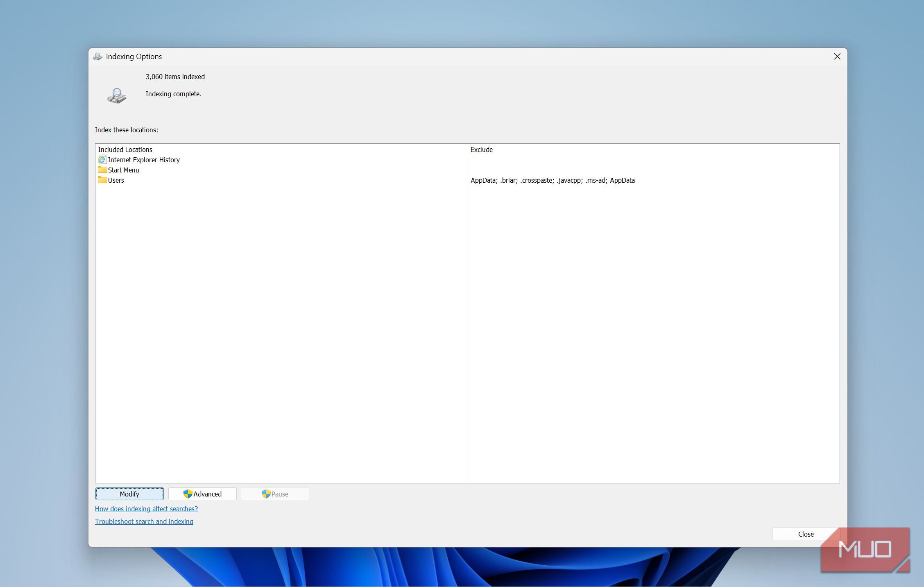The width and height of the screenshot is (924, 587).
Task: Open 'Troubleshoot search and indexing' link
Action: tap(144, 521)
